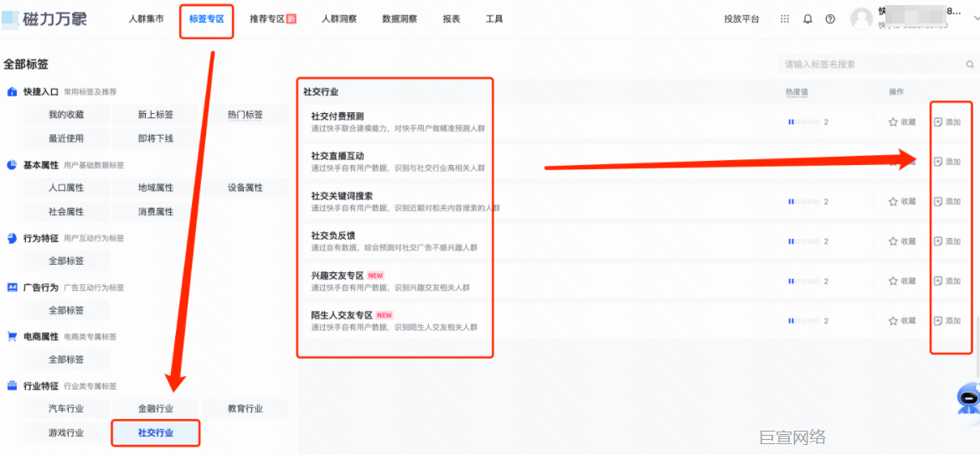This screenshot has width=980, height=455.
Task: Click the 社交付费预测 tag title
Action: (x=338, y=116)
